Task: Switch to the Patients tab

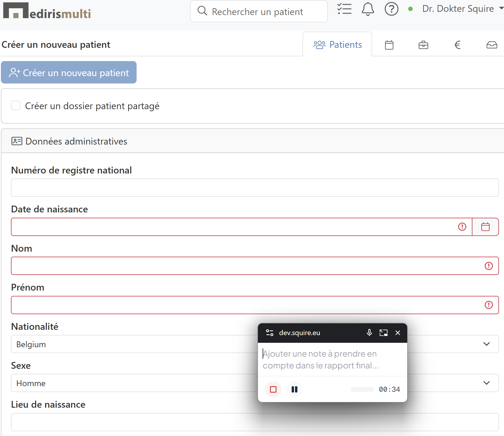Action: click(338, 45)
